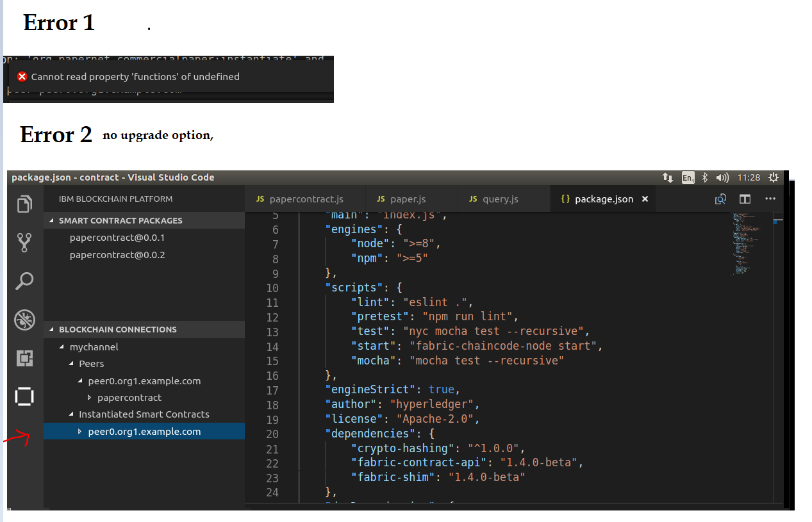Split the editor into two panes
Screen dimensions: 812x522
click(745, 199)
